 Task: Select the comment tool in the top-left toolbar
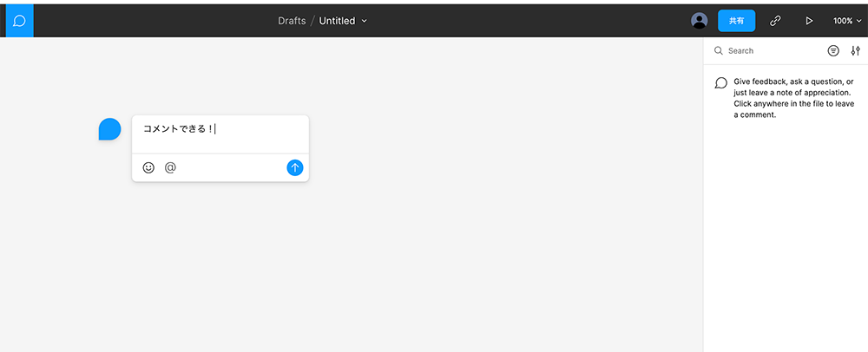click(19, 20)
